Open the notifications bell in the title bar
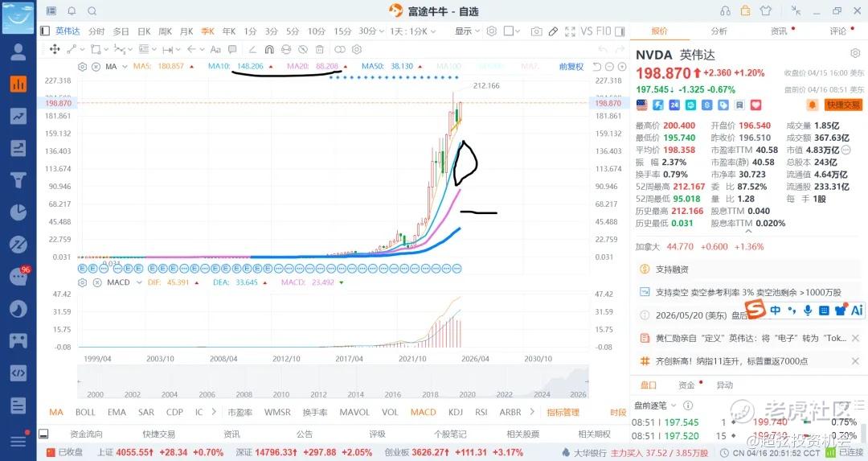 [x=72, y=11]
